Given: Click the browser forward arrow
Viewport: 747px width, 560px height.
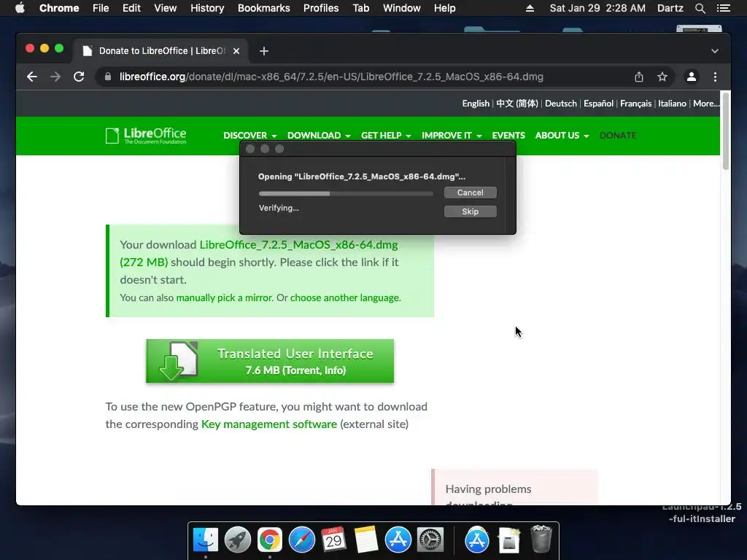Looking at the screenshot, I should pos(55,77).
